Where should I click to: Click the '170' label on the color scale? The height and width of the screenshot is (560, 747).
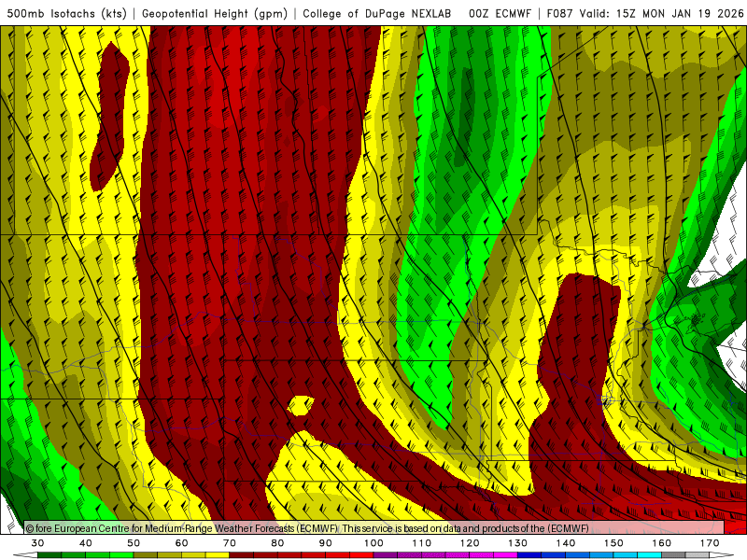click(710, 543)
